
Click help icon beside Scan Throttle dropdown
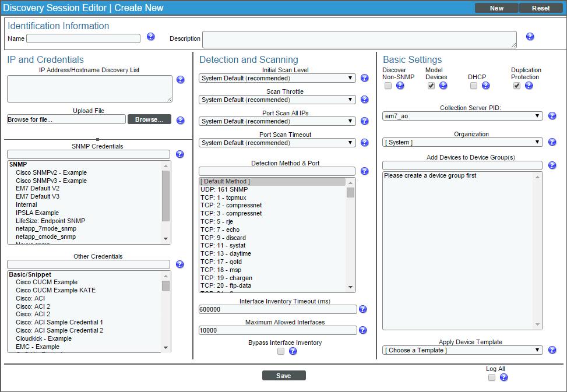coord(364,99)
